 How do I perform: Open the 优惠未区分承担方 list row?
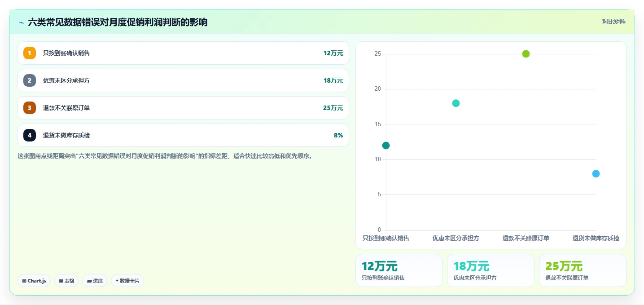tap(183, 80)
